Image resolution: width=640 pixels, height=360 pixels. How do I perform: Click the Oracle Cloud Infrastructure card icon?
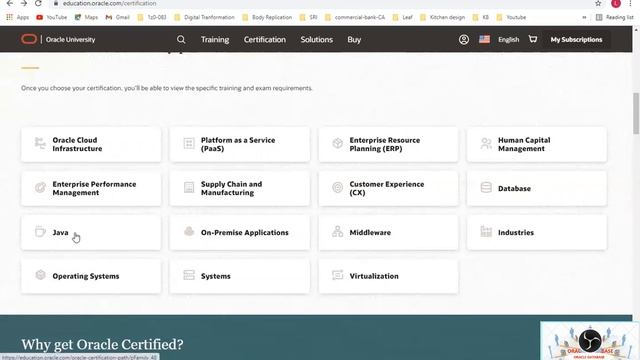pos(40,144)
